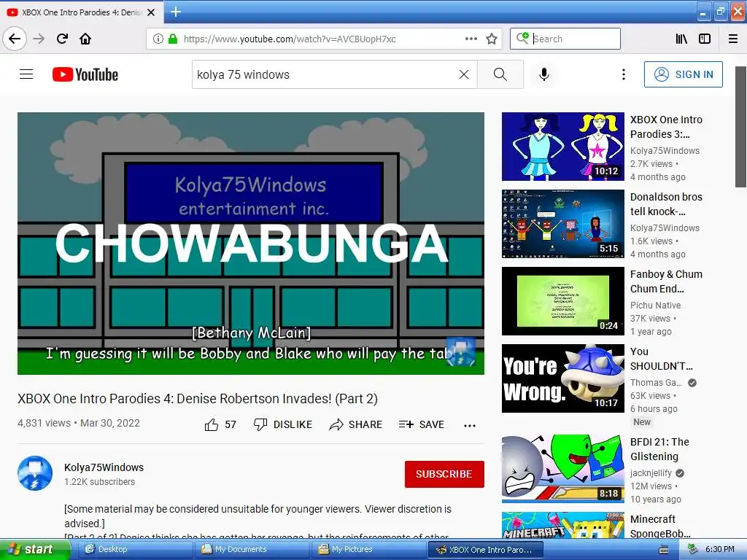Image resolution: width=747 pixels, height=560 pixels.
Task: Go back using the browser back arrow
Action: [x=15, y=39]
